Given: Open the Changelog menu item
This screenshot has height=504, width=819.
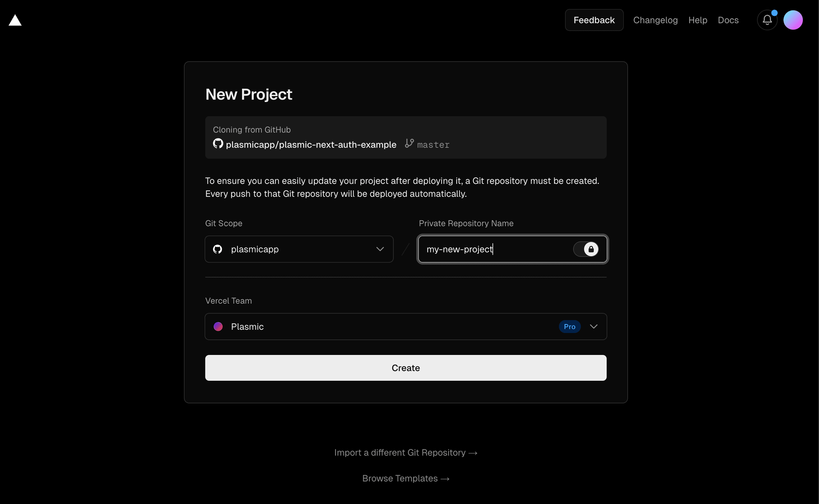Looking at the screenshot, I should click(655, 20).
